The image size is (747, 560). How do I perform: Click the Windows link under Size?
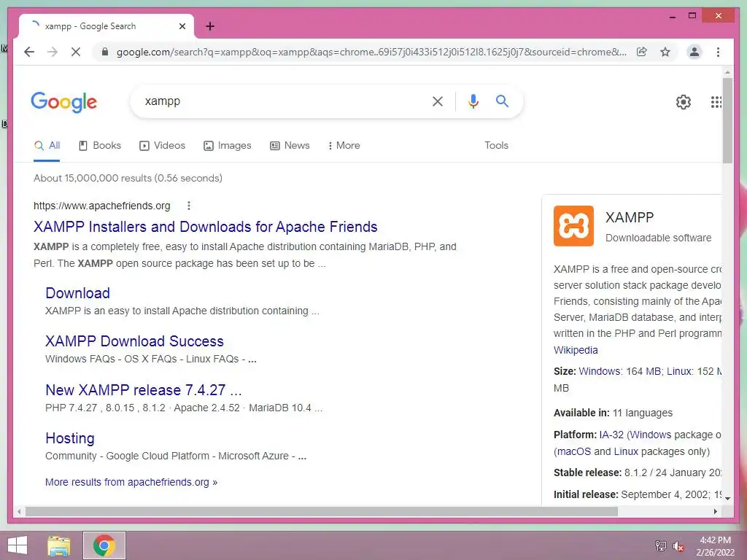click(x=600, y=371)
